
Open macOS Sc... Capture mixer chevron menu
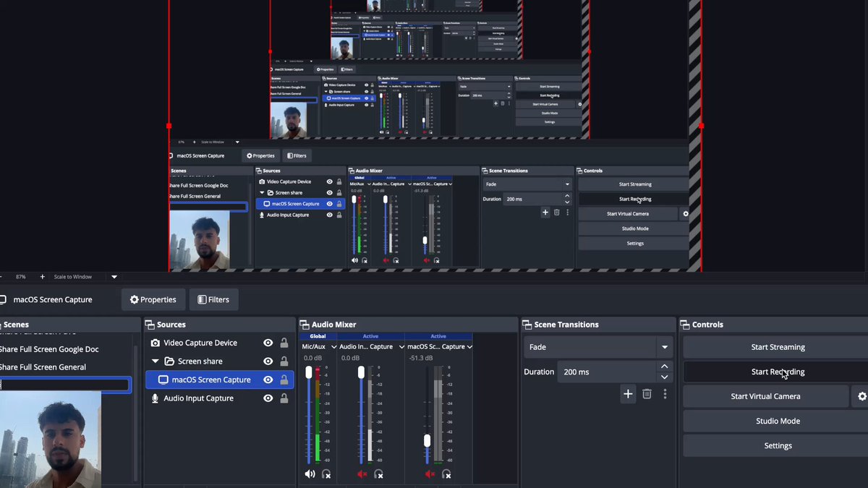click(469, 347)
